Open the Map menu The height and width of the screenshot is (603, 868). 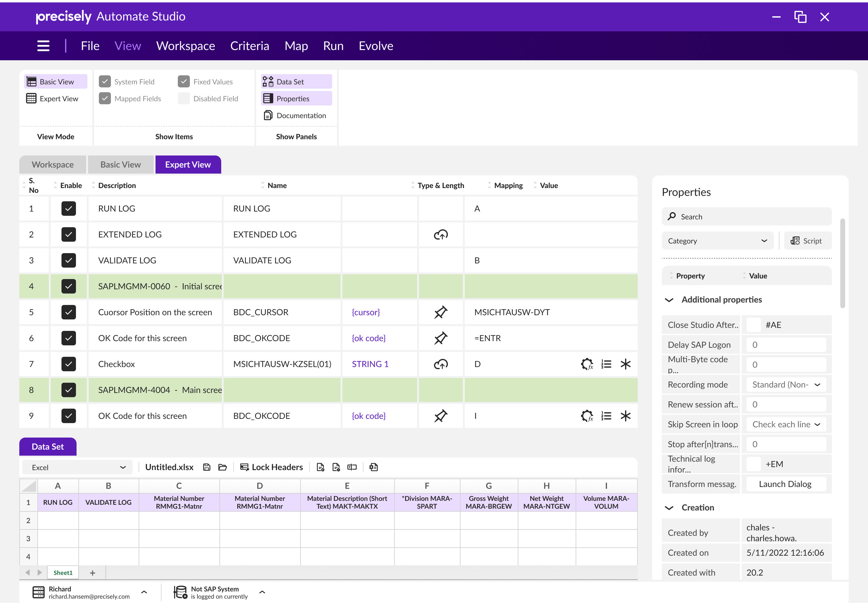(296, 46)
